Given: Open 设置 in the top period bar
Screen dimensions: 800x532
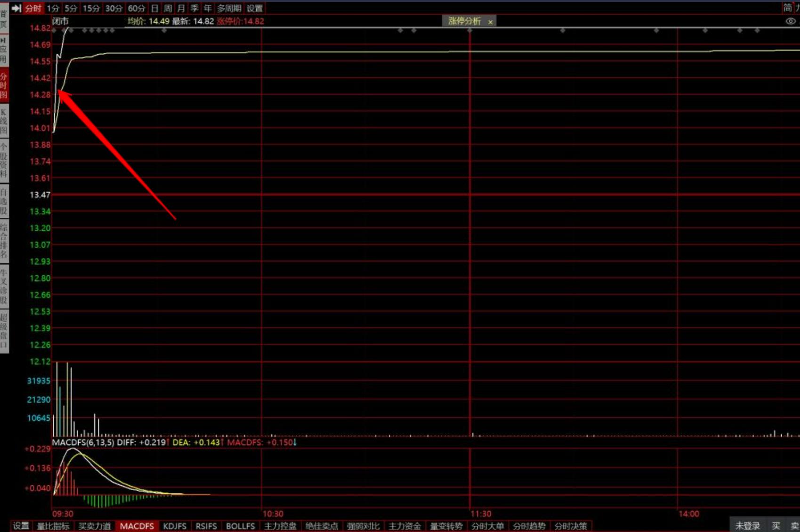Looking at the screenshot, I should pos(255,8).
